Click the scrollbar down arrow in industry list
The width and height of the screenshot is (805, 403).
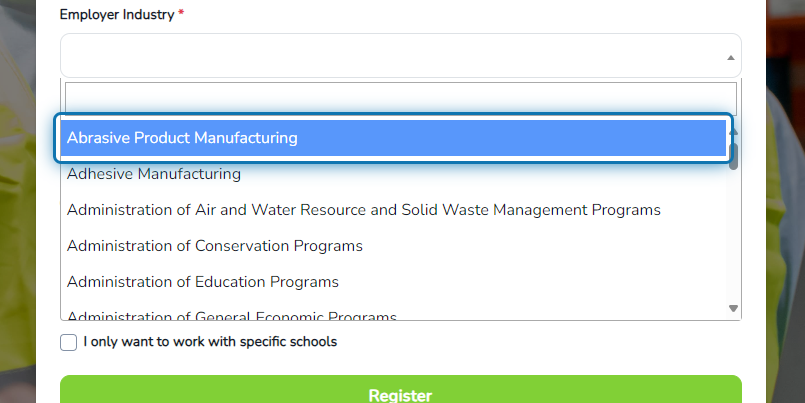point(733,309)
